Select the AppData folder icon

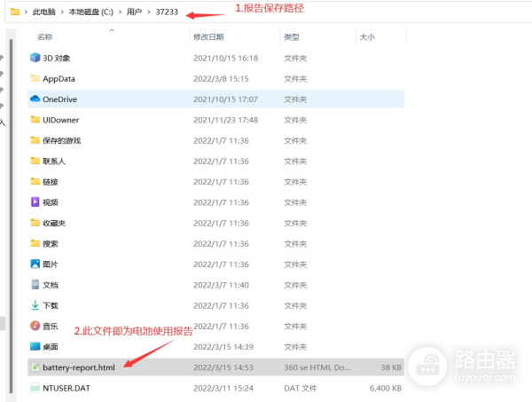pyautogui.click(x=35, y=78)
